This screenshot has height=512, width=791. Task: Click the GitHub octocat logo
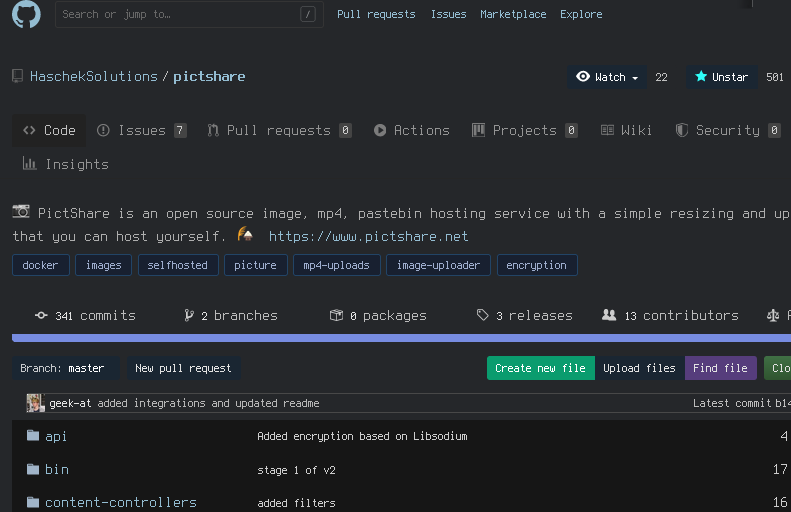26,14
